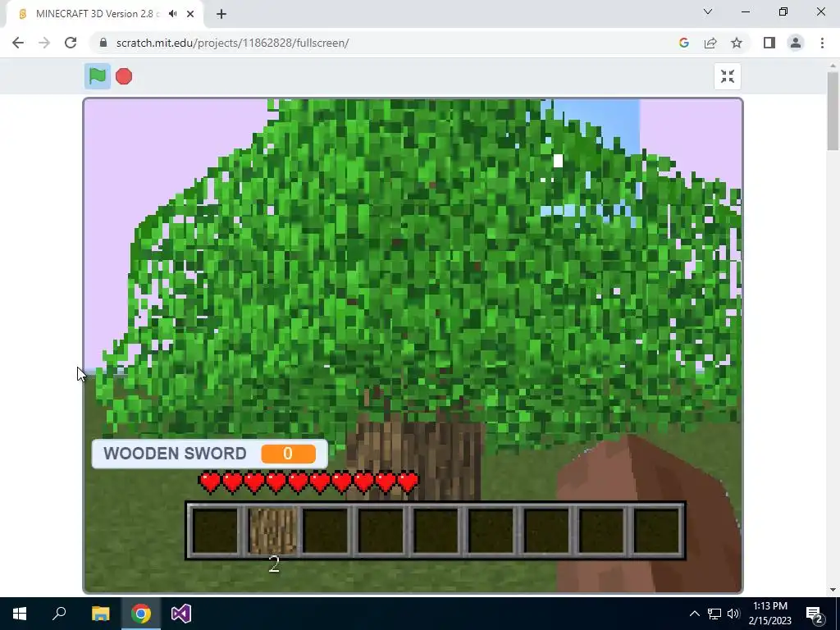The image size is (840, 630).
Task: Click the green flag to start game
Action: [98, 76]
